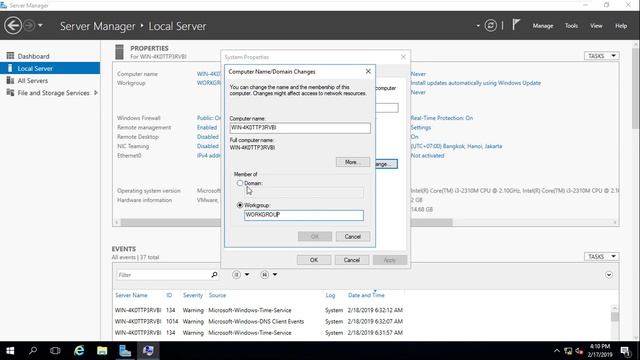Image resolution: width=640 pixels, height=360 pixels.
Task: Sort events by Log column
Action: tap(330, 295)
